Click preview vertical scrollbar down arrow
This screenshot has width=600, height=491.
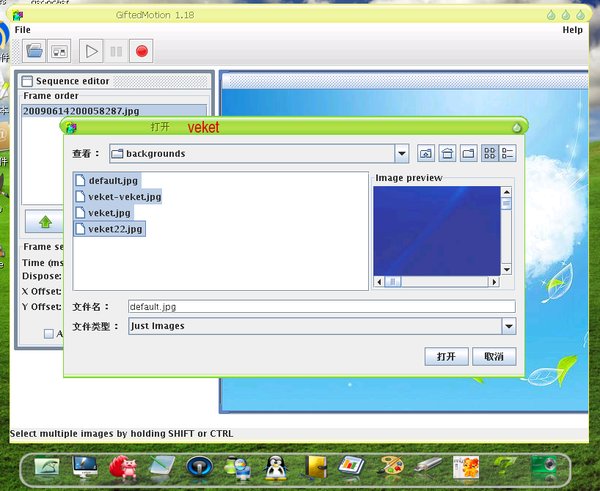tap(506, 269)
